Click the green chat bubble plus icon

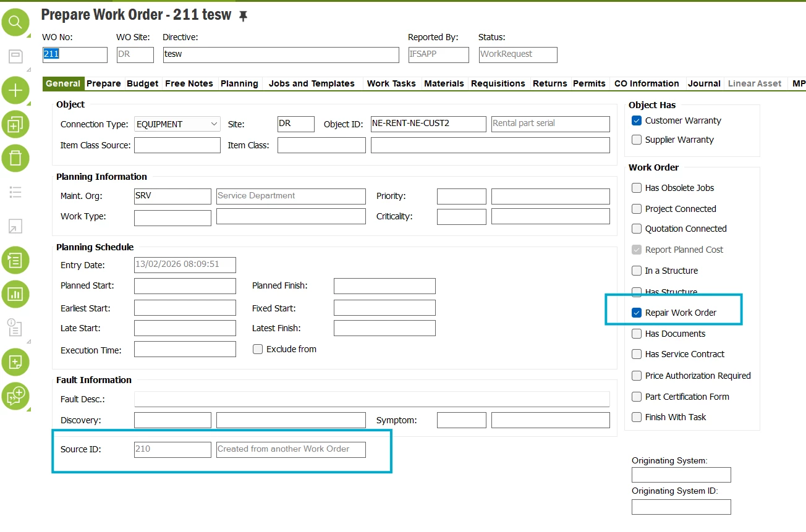15,396
